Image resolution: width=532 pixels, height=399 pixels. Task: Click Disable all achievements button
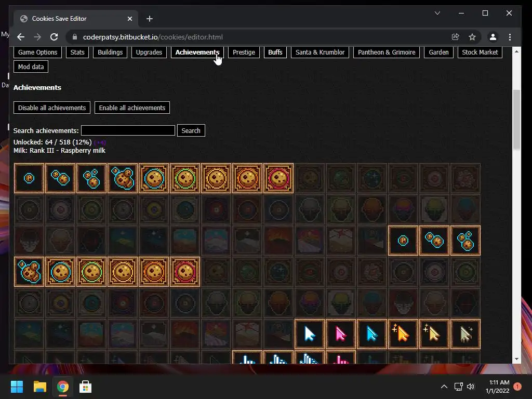pos(52,108)
